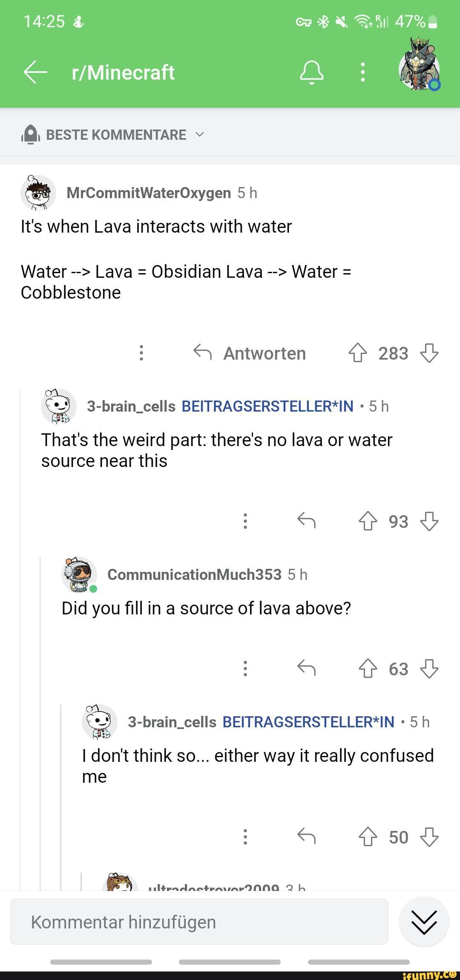Upvote the comment with 50 points
460x980 pixels.
[x=368, y=837]
